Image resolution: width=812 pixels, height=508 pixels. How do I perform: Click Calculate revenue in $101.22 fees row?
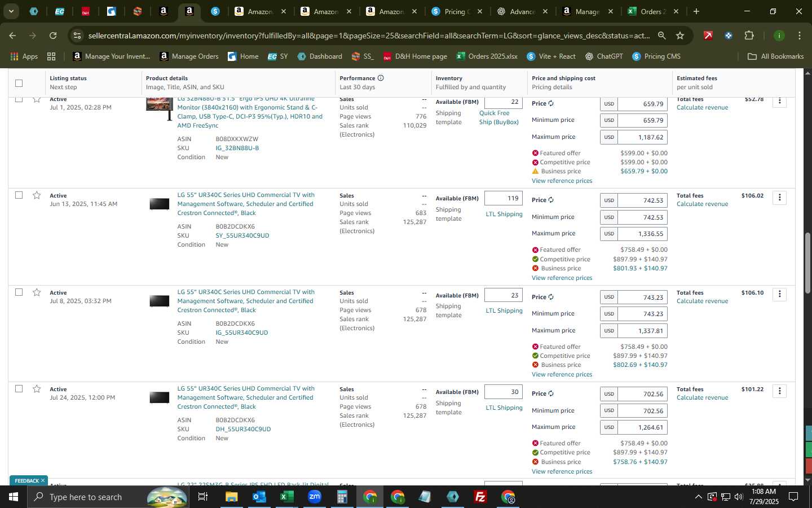(702, 397)
